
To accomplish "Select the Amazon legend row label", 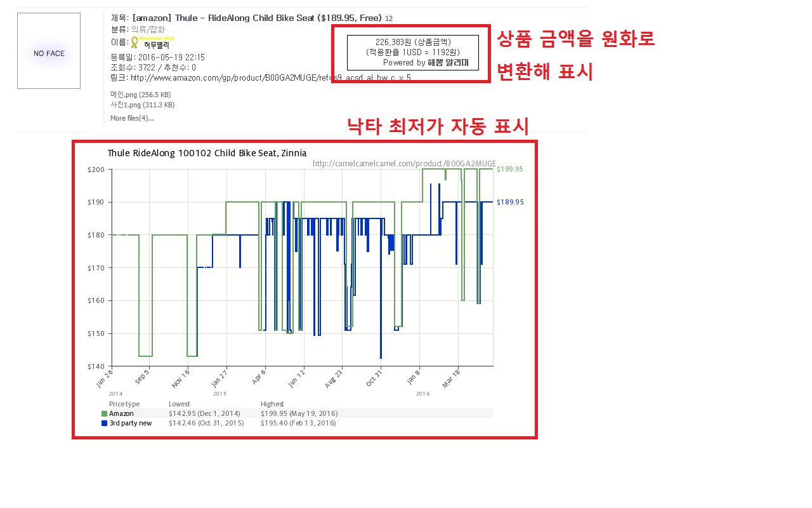I will point(121,413).
